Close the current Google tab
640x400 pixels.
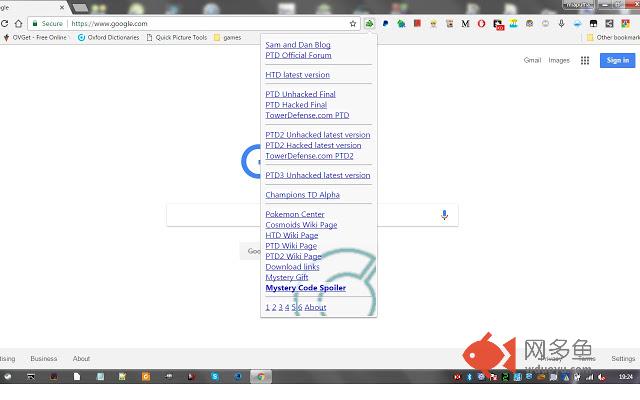point(62,7)
